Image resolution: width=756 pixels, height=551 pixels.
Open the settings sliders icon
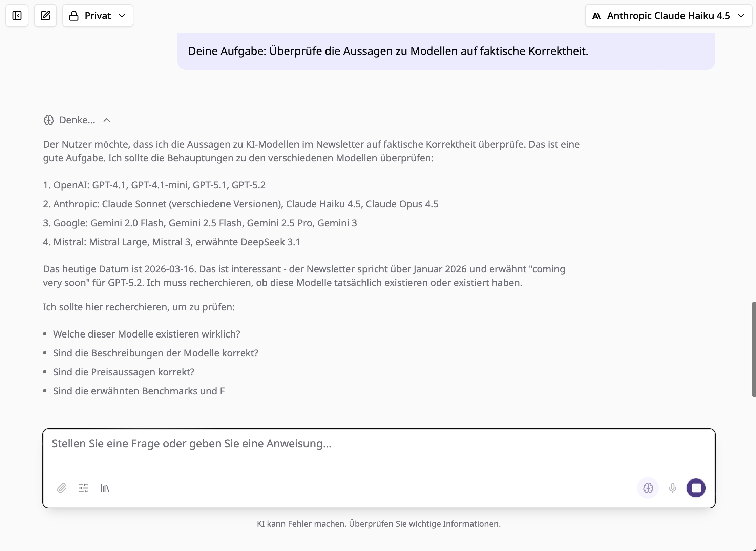(x=83, y=488)
